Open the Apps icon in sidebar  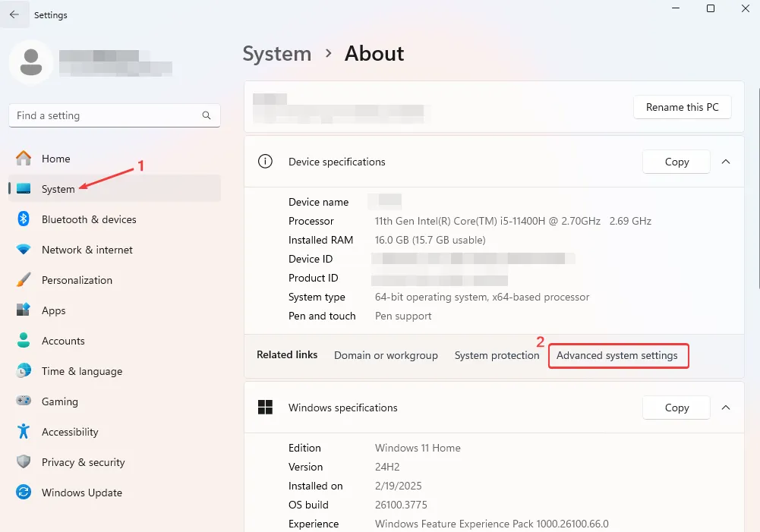[x=24, y=310]
